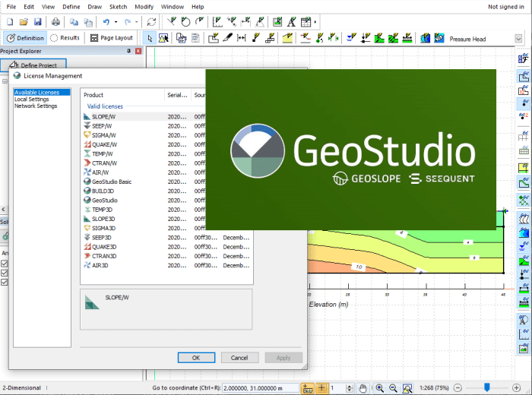
Task: Select Local Settings in license sidebar
Action: pos(32,99)
